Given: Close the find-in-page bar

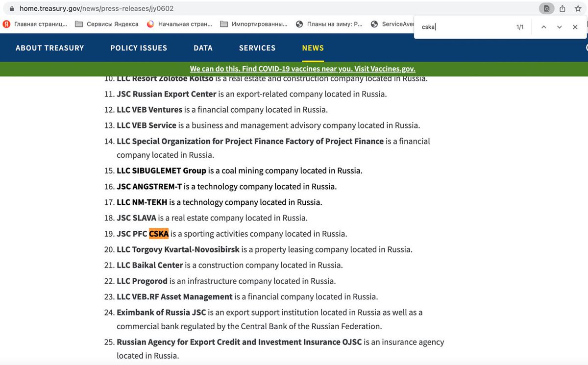Looking at the screenshot, I should 575,27.
